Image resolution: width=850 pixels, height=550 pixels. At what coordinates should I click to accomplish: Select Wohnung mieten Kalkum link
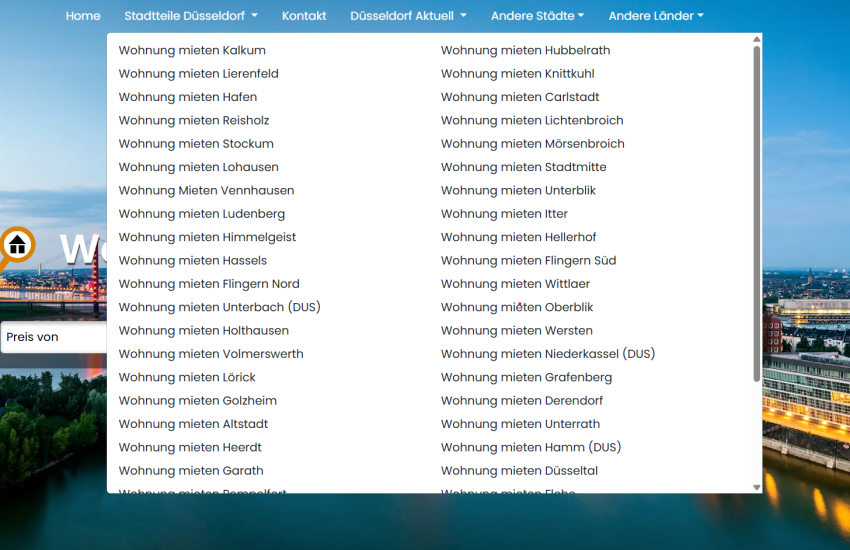click(192, 50)
